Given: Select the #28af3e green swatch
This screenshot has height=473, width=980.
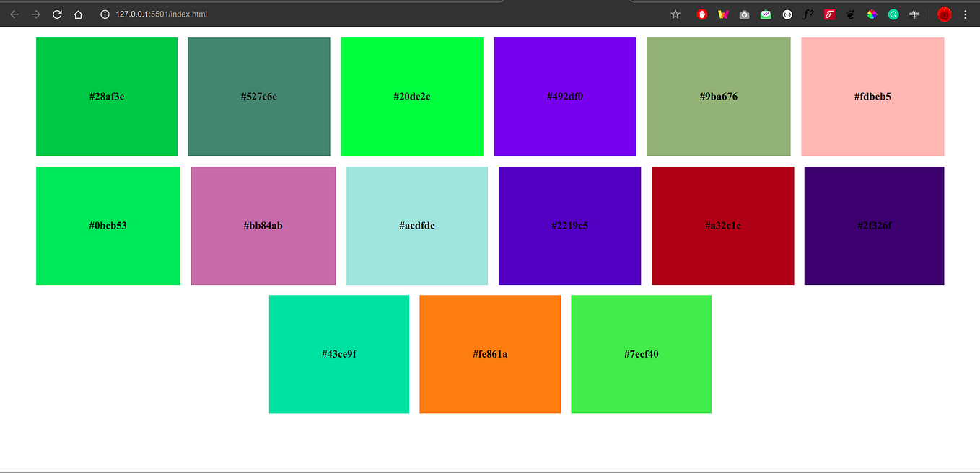Looking at the screenshot, I should [106, 96].
